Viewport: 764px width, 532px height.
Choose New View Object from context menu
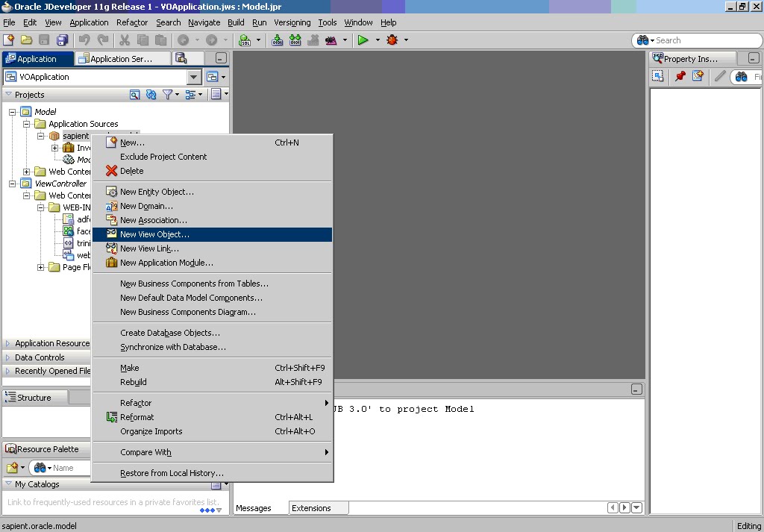(213, 234)
